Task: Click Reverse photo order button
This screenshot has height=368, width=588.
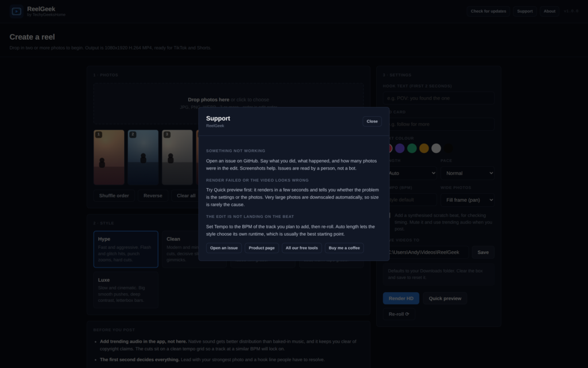Action: coord(153,195)
